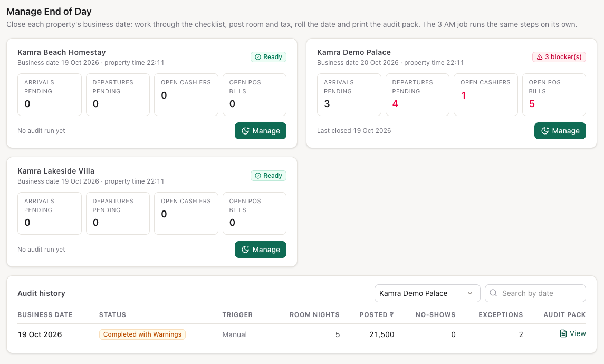Viewport: 604px width, 364px height.
Task: Click the Ready badge on Kamra Beach Homestay
Action: (x=269, y=57)
